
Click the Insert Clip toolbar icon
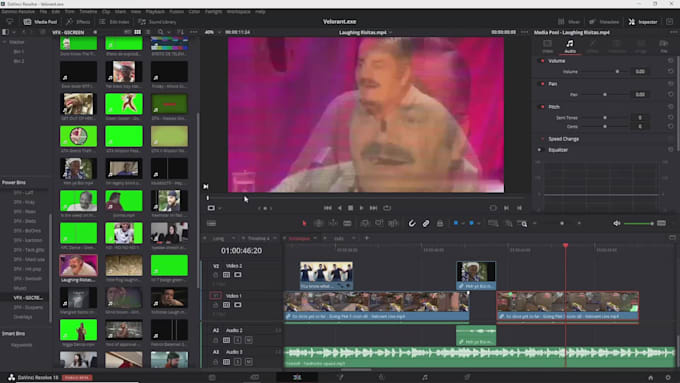365,223
